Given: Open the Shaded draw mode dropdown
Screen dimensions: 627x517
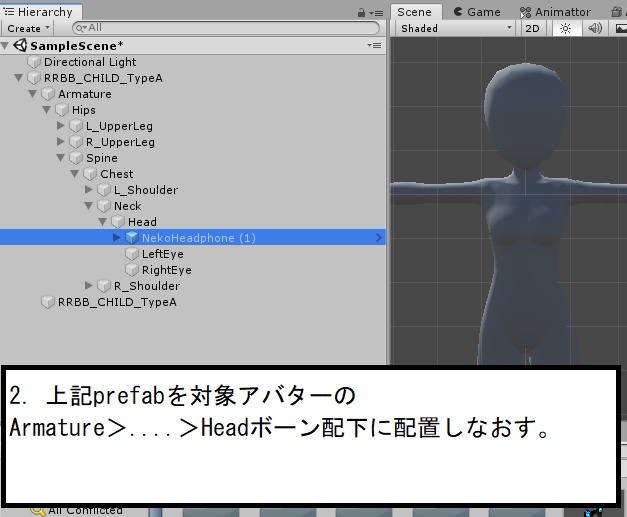Looking at the screenshot, I should 455,28.
